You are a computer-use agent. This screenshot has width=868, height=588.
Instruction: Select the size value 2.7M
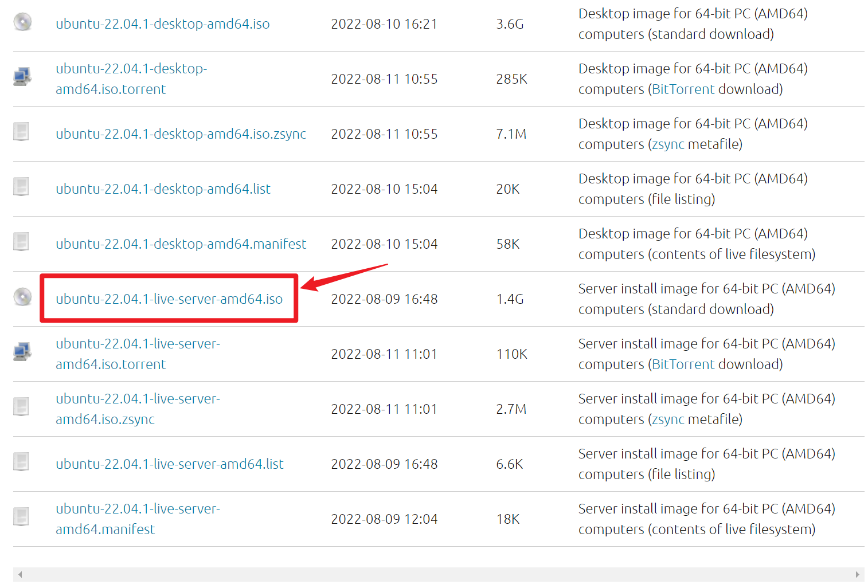point(511,409)
